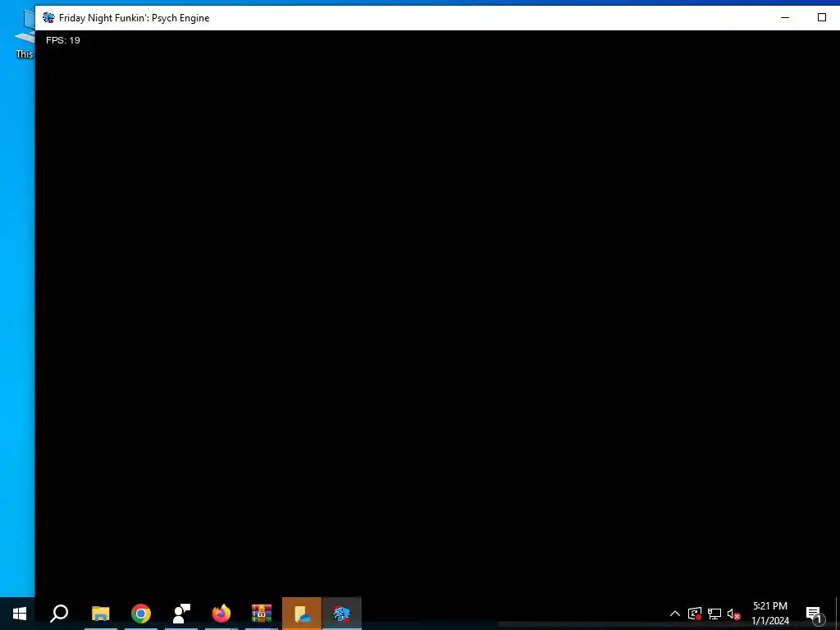Click the FPS: 19 counter text
The width and height of the screenshot is (840, 630).
[62, 40]
